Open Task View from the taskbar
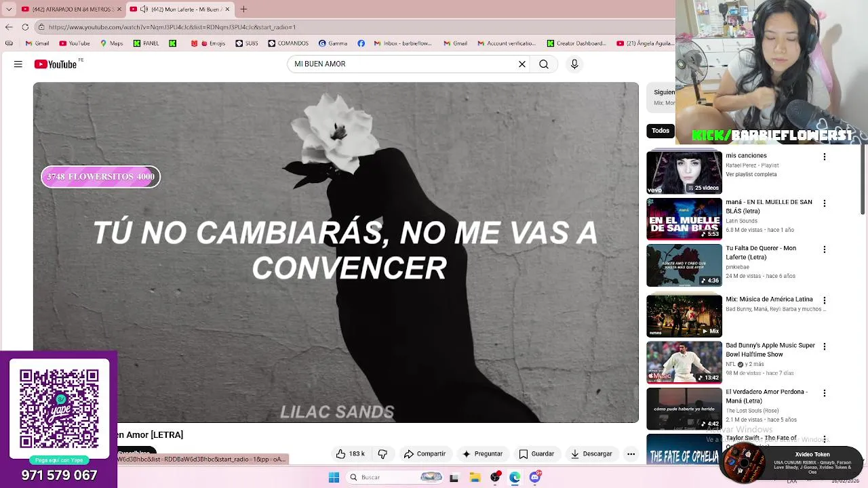868x488 pixels. 454,477
